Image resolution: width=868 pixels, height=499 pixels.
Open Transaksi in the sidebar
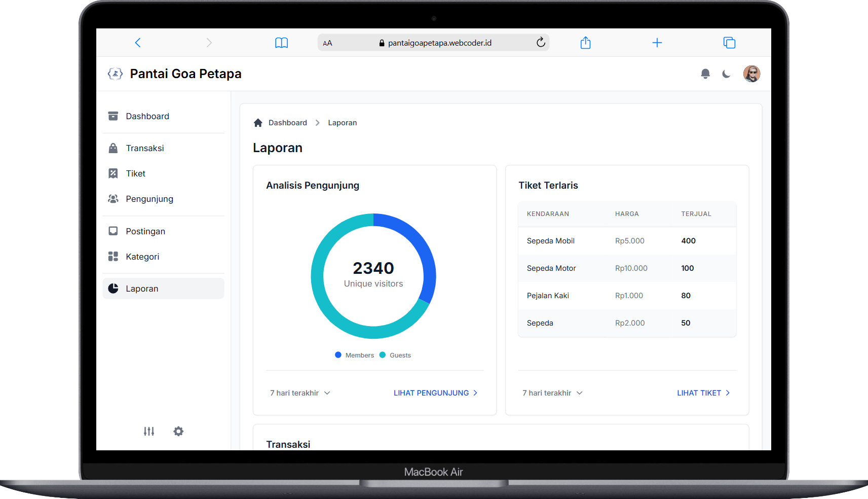click(x=163, y=148)
